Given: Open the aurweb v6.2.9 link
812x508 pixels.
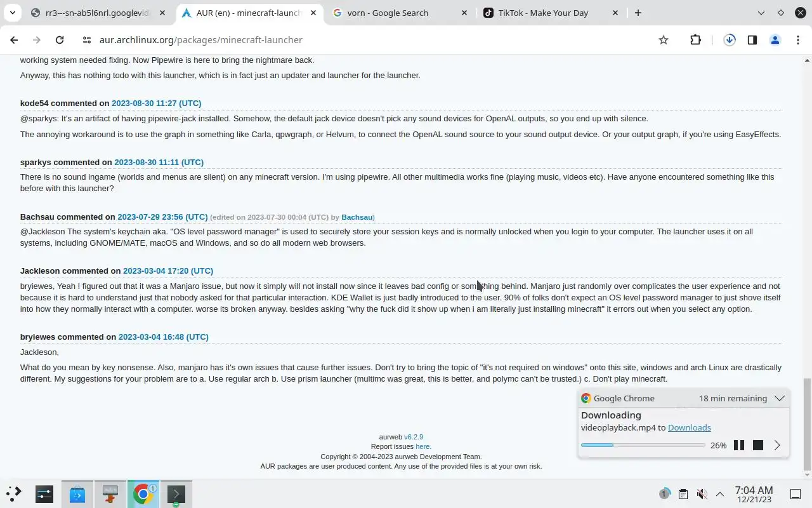Looking at the screenshot, I should coord(414,437).
